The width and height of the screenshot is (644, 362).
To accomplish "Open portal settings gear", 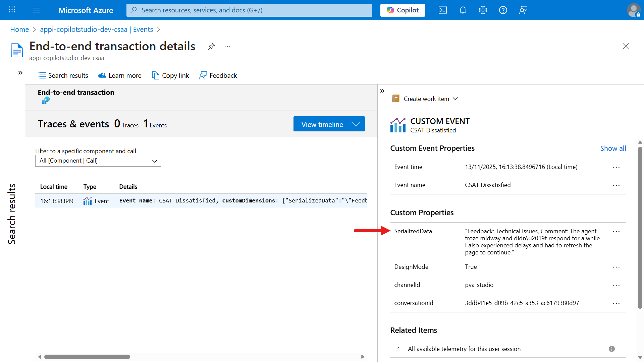I will 483,10.
